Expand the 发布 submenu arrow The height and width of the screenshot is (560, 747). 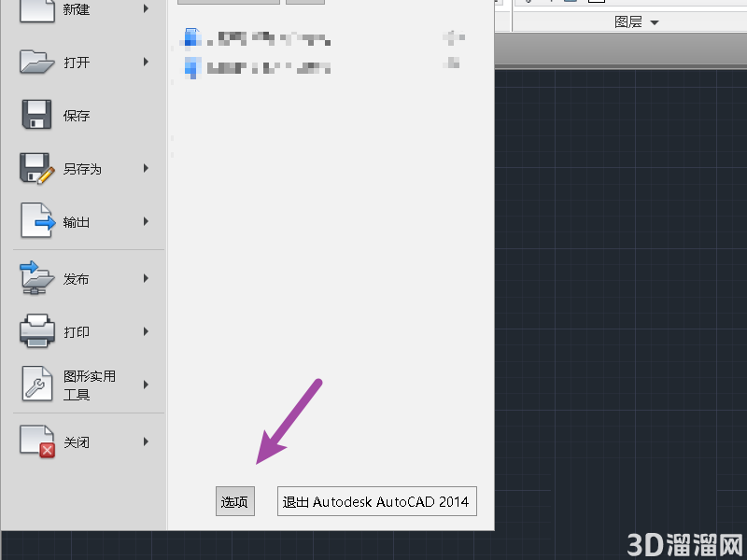pos(147,278)
